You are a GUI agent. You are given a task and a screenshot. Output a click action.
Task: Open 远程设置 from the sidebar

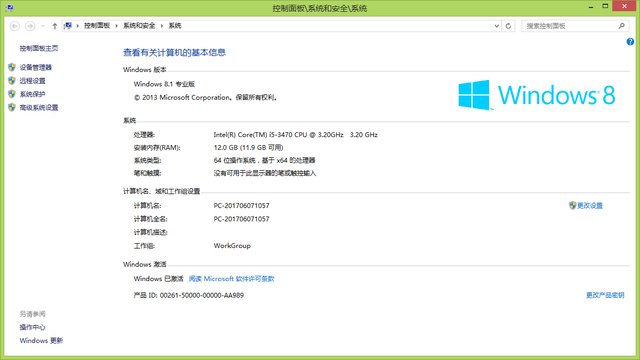32,81
